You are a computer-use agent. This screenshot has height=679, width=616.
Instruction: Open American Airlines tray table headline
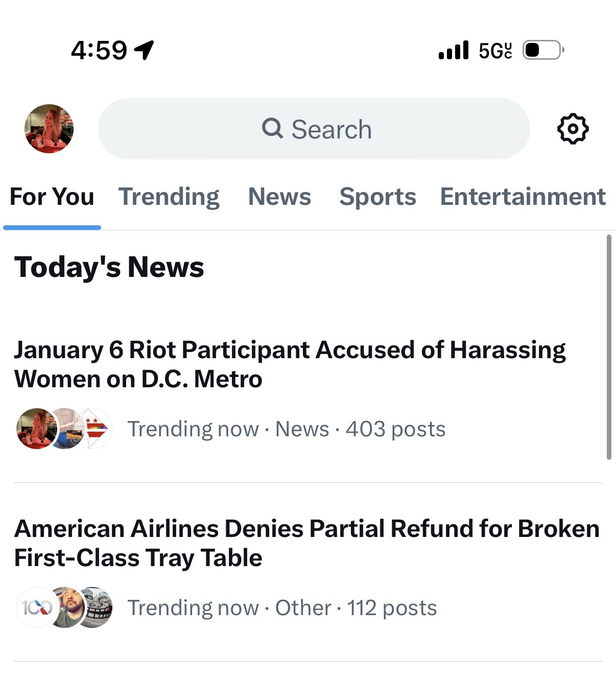(306, 543)
